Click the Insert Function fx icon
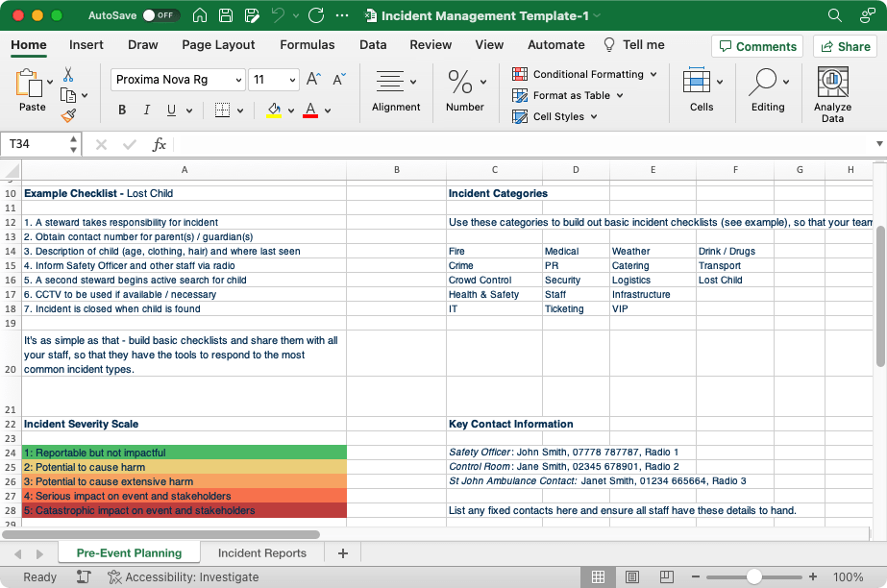 pos(160,144)
